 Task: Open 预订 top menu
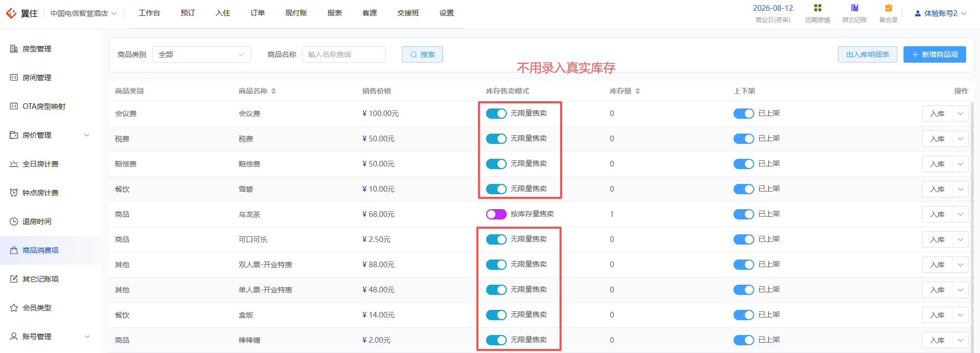pyautogui.click(x=188, y=13)
